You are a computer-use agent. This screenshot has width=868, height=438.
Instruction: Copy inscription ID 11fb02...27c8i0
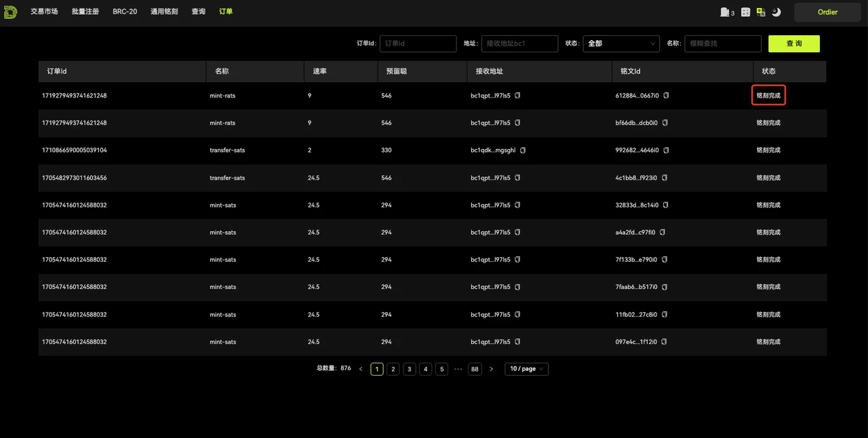tap(665, 315)
